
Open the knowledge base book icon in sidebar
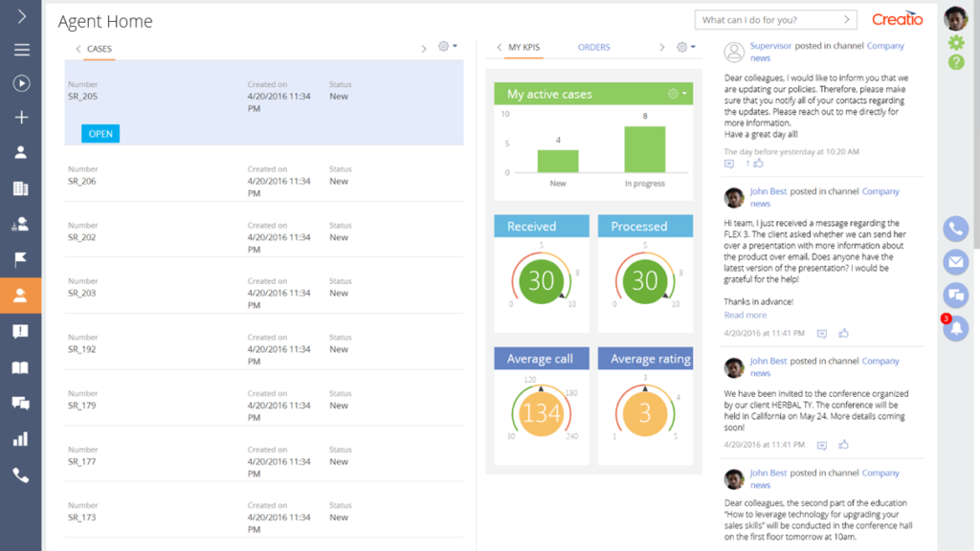21,367
